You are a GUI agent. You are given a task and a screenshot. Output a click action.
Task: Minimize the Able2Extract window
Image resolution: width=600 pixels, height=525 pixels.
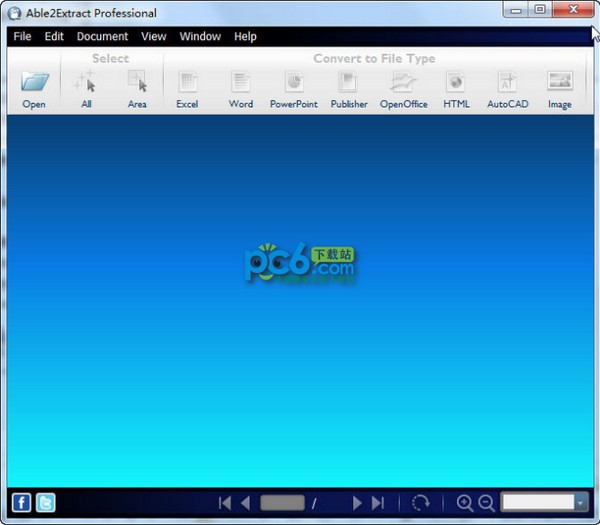coord(515,10)
